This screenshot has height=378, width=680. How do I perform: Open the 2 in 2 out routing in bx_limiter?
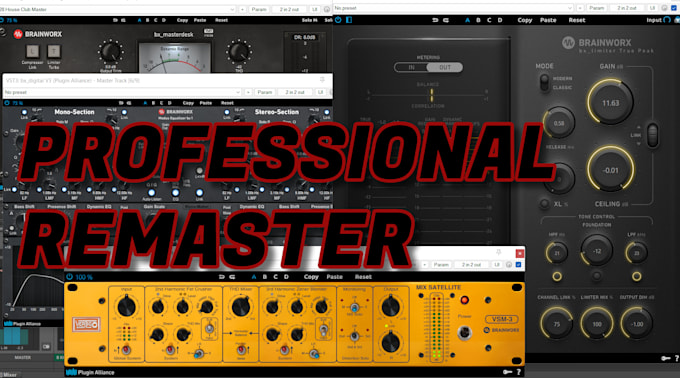point(627,8)
